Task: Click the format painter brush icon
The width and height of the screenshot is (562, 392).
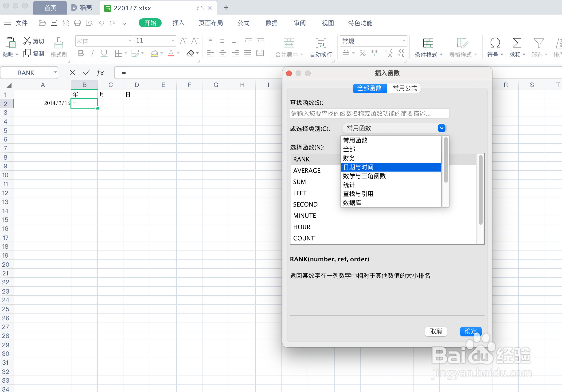Action: [x=59, y=43]
